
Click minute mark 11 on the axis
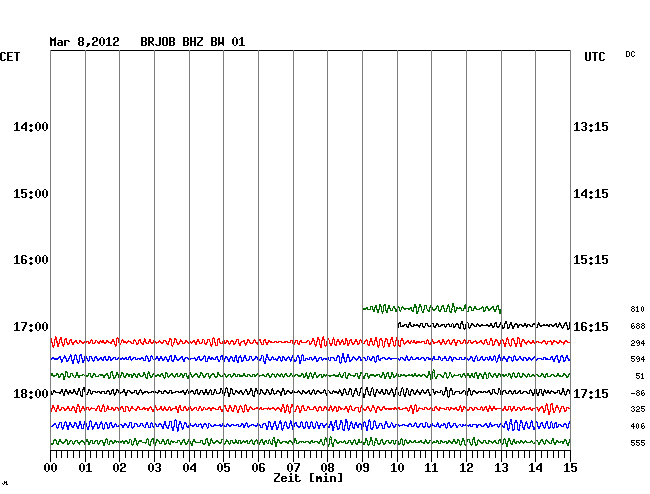[431, 468]
